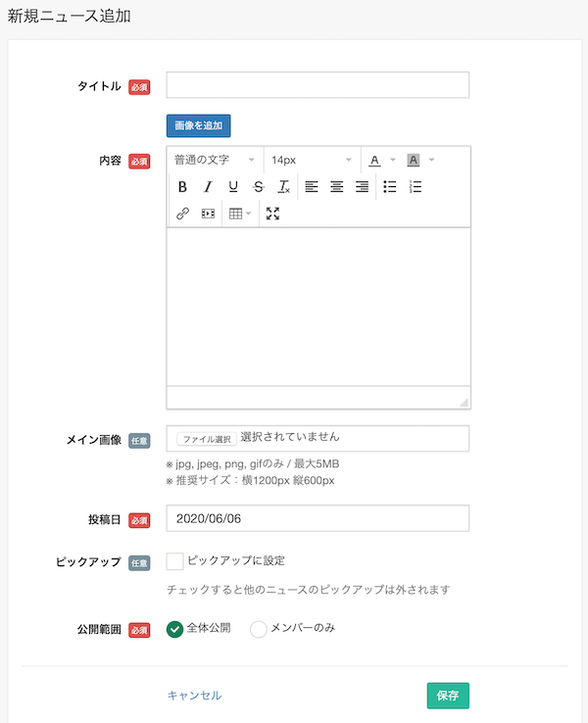Center align the paragraph
Image resolution: width=588 pixels, height=723 pixels.
point(337,187)
